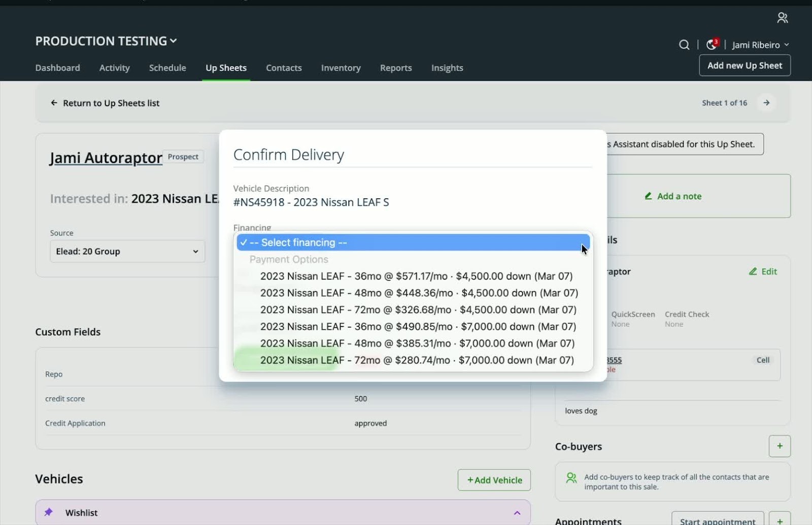Click the back arrow to Up Sheets list
The width and height of the screenshot is (812, 525).
[54, 103]
